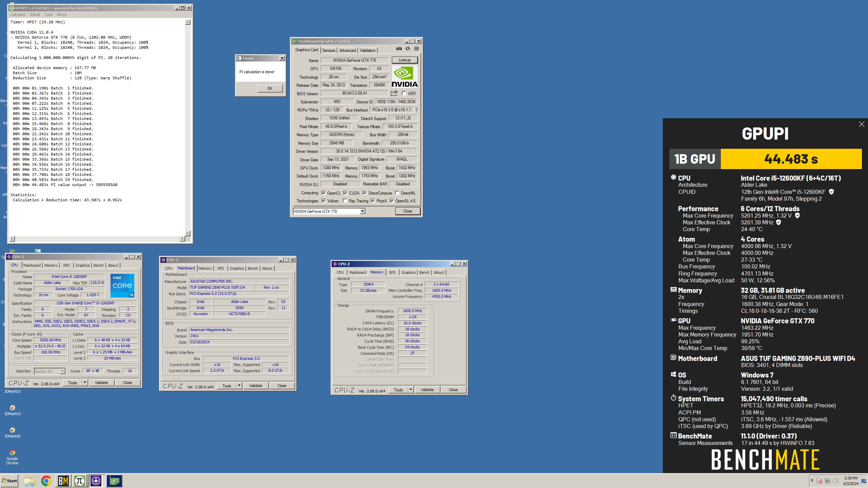Screen dimensions: 868x488
Task: Click the BIOS export arrow icon in GPU-Z
Action: (x=394, y=93)
